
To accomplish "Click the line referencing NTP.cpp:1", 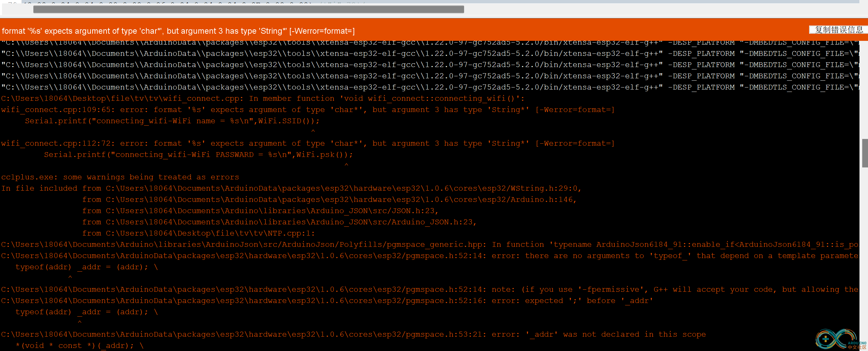I will (x=198, y=233).
